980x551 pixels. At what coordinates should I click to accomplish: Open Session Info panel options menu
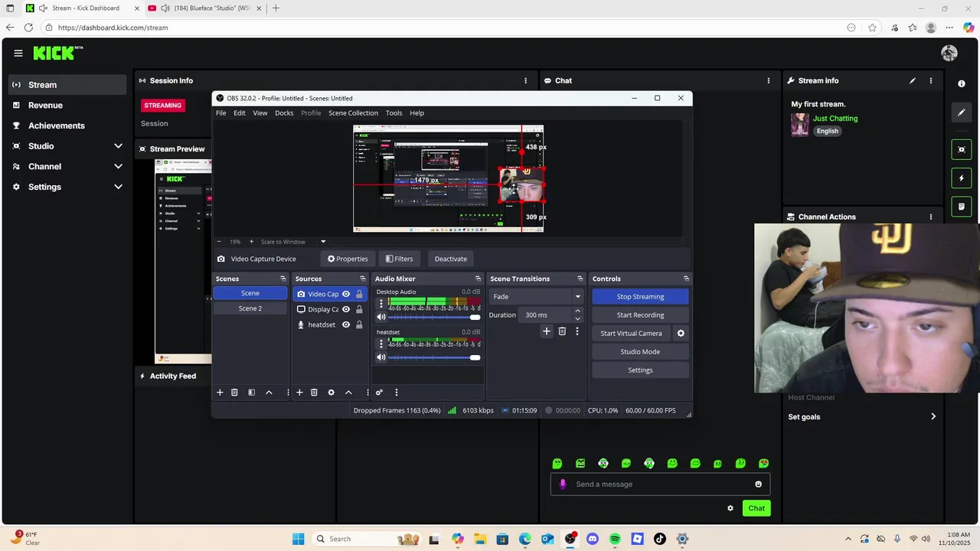tap(525, 80)
